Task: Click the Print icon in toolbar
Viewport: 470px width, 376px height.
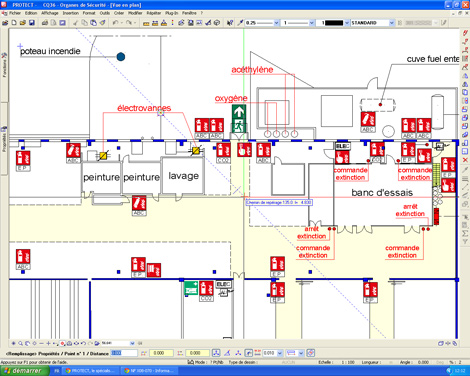Action: [x=45, y=23]
